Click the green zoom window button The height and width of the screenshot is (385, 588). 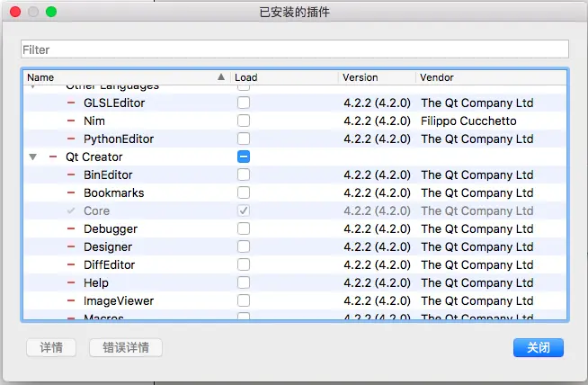[51, 12]
